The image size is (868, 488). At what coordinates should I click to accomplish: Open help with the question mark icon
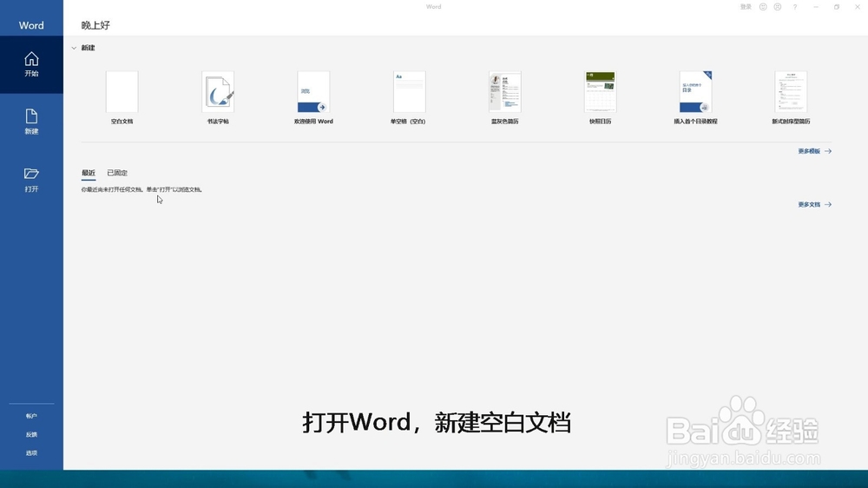coord(795,7)
